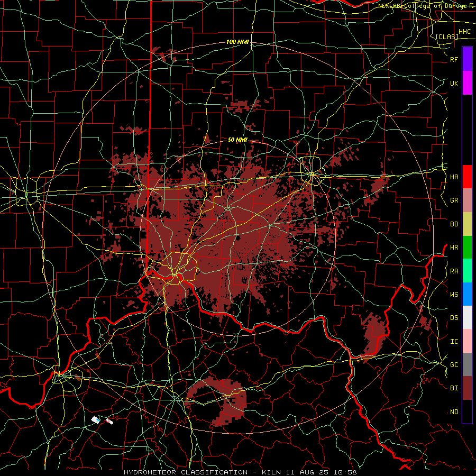Click the IC legend label
476x476 pixels.
454,341
